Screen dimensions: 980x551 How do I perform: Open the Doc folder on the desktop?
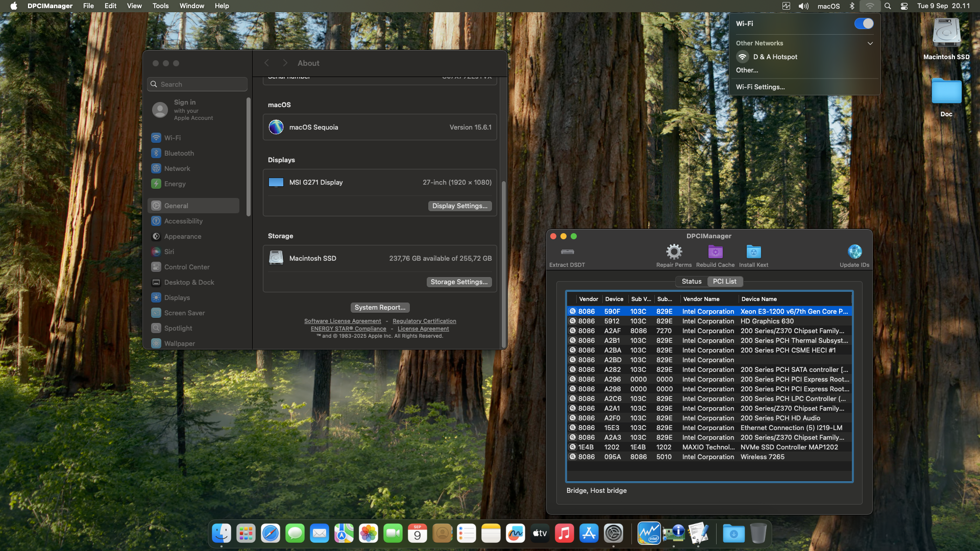(946, 92)
